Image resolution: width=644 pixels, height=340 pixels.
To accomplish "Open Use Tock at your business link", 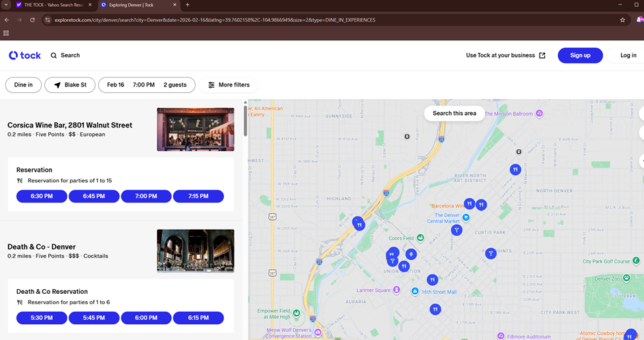I will (505, 55).
